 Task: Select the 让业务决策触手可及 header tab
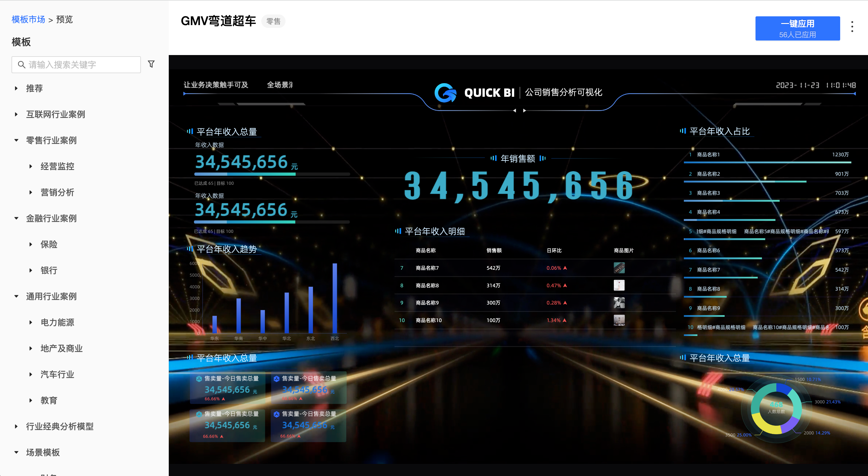[216, 85]
